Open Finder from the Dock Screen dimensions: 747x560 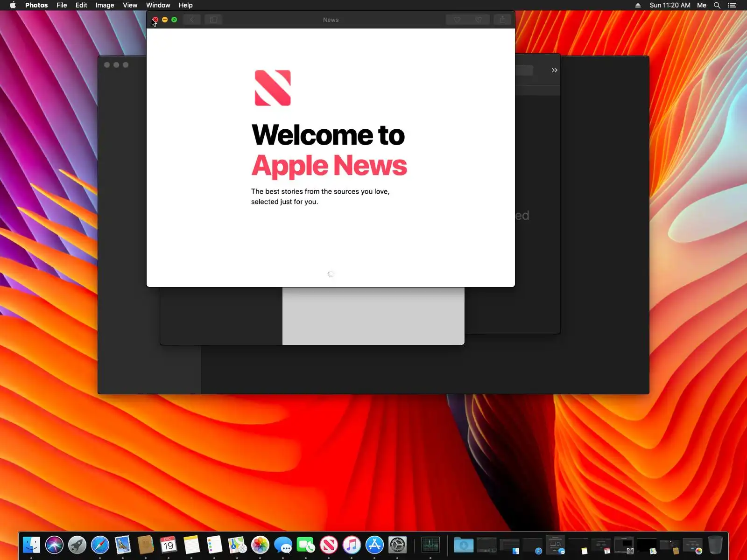tap(31, 544)
